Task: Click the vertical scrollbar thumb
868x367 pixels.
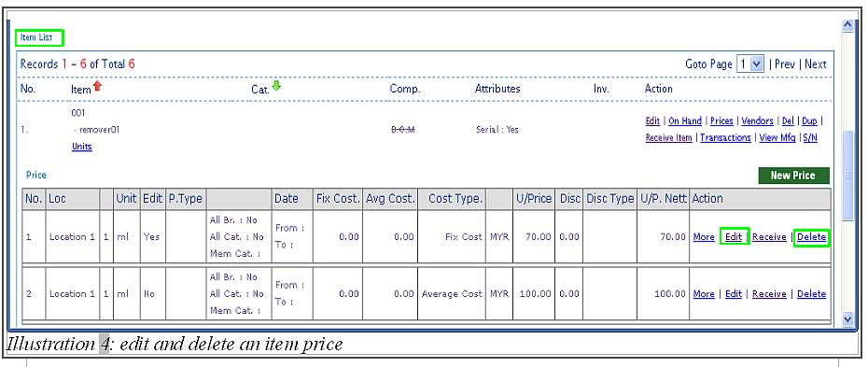Action: [847, 176]
